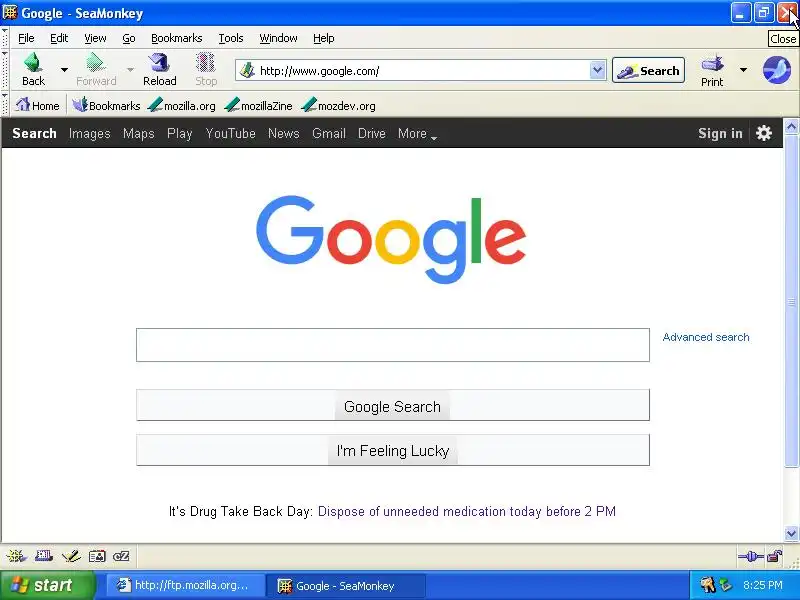Click the Forward navigation icon
Screen dimensions: 800x600
click(x=95, y=63)
